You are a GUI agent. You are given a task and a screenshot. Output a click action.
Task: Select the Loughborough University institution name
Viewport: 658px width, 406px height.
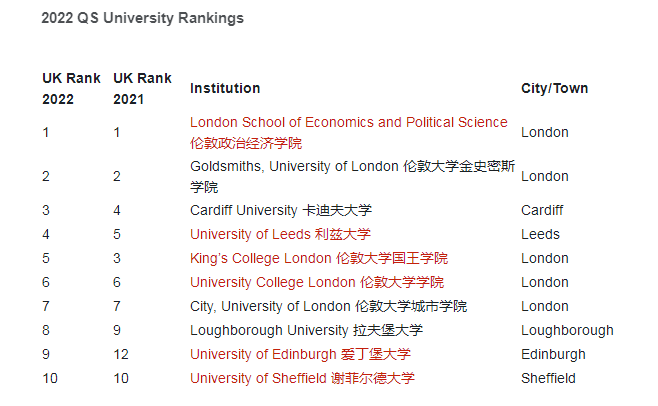(x=306, y=331)
